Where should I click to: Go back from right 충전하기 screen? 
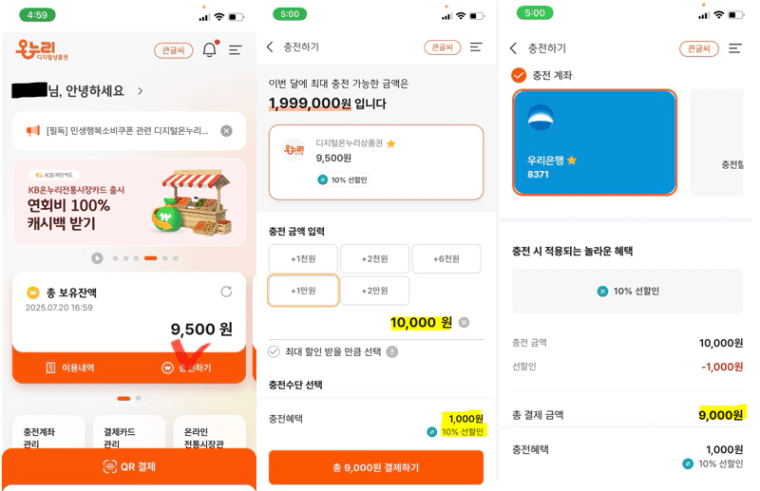click(513, 48)
